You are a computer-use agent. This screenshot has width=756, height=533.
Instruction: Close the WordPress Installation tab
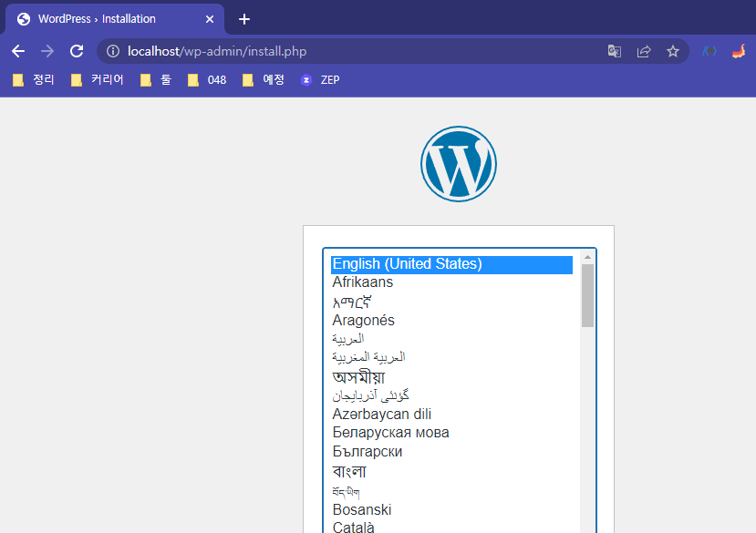(x=209, y=19)
